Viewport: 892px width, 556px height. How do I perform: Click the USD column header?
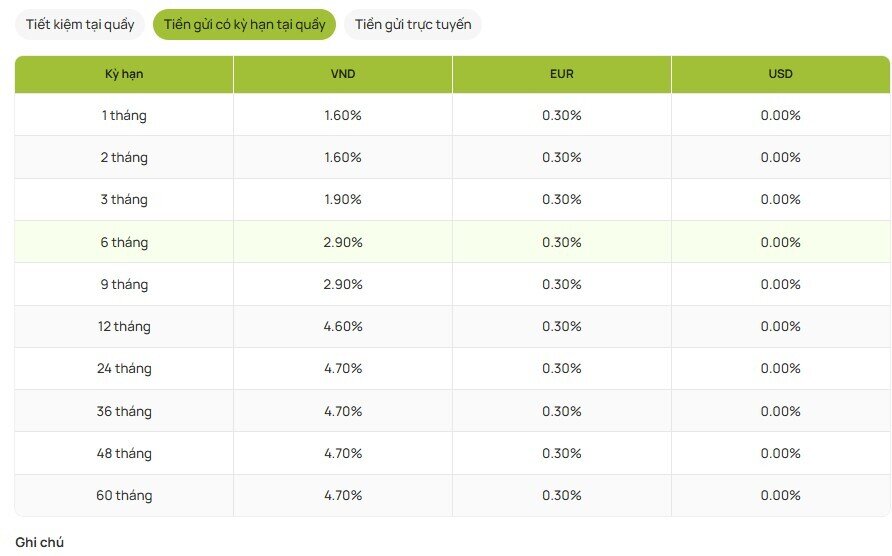click(x=780, y=74)
